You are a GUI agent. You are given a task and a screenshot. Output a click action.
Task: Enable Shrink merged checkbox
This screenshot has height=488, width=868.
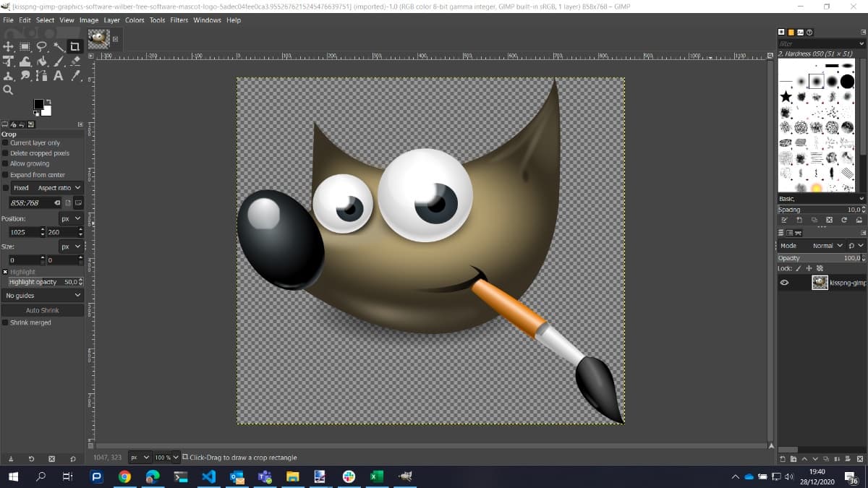click(x=5, y=322)
